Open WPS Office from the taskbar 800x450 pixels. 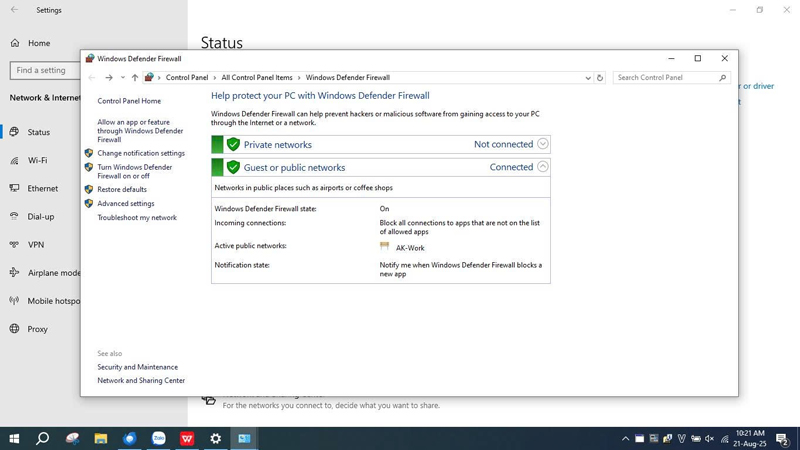(x=187, y=438)
